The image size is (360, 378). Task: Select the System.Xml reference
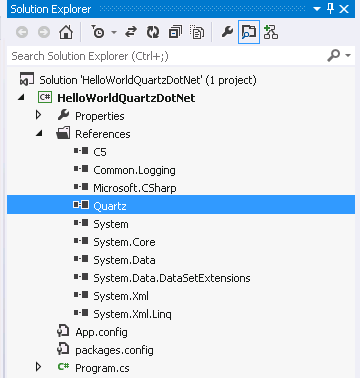pos(121,296)
